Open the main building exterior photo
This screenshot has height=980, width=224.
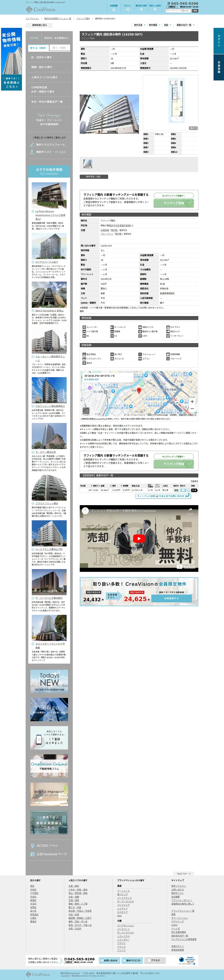(x=109, y=114)
